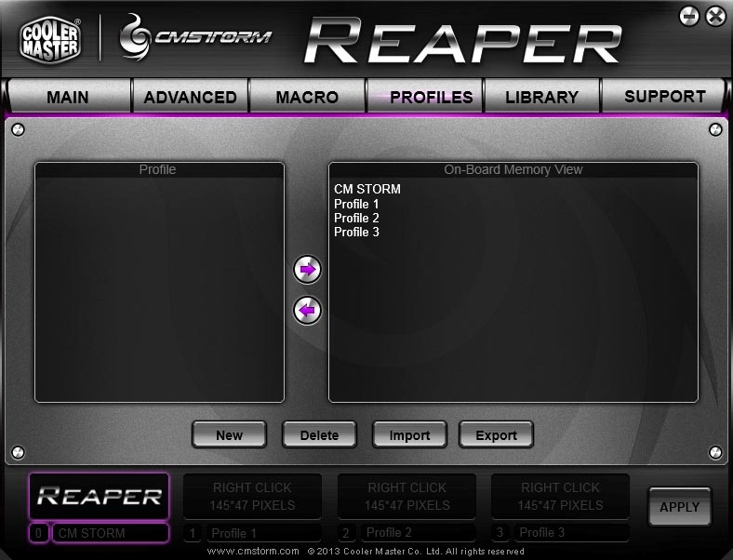Minimize the Reaper window

(689, 17)
